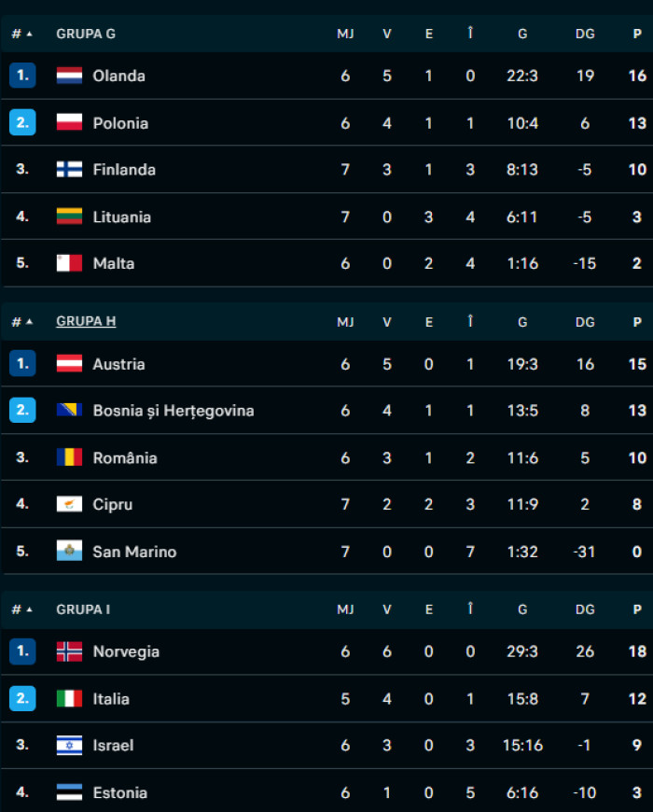
Task: Click the Netherlands flag icon next to Olanda
Action: pyautogui.click(x=69, y=76)
